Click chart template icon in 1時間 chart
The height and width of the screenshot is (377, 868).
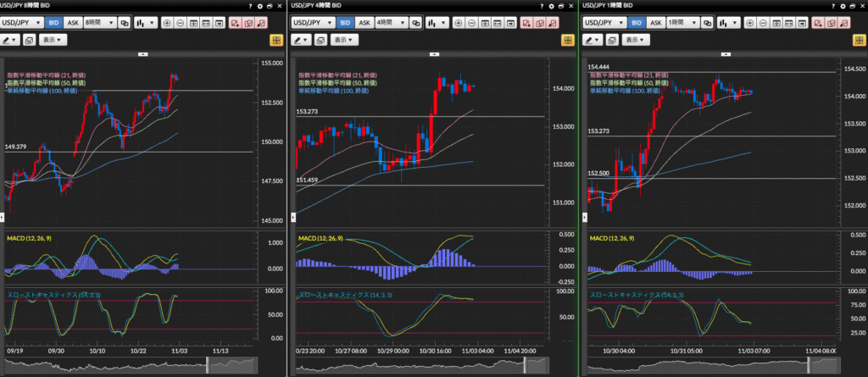[609, 40]
